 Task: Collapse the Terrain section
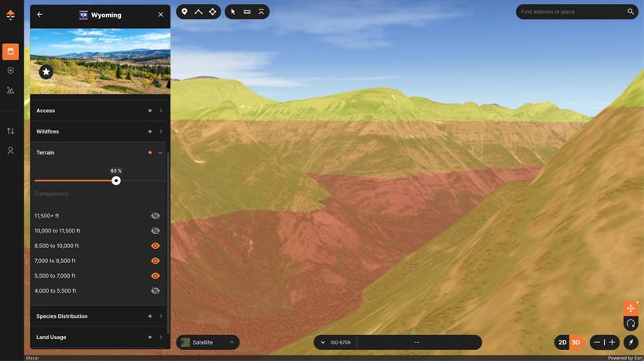coord(160,152)
